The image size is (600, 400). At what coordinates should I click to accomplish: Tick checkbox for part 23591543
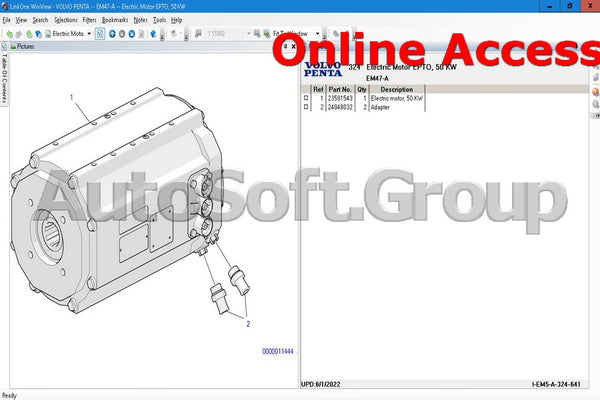pyautogui.click(x=307, y=99)
